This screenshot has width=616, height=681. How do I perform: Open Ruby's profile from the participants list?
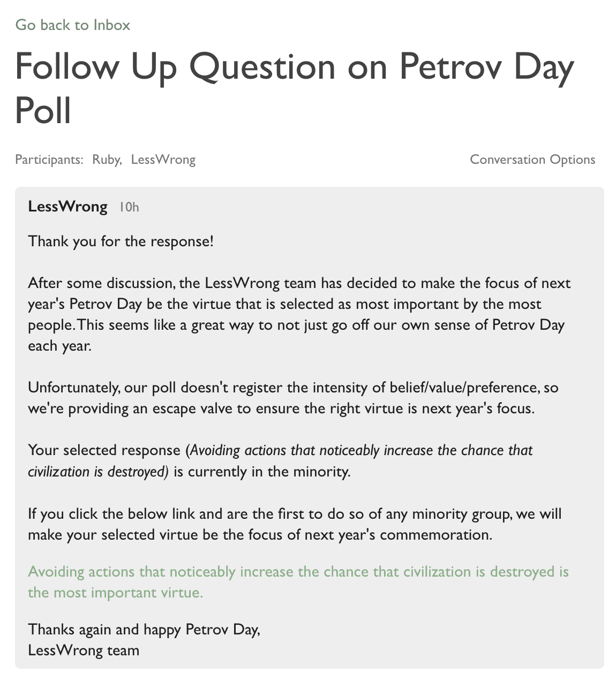(106, 160)
